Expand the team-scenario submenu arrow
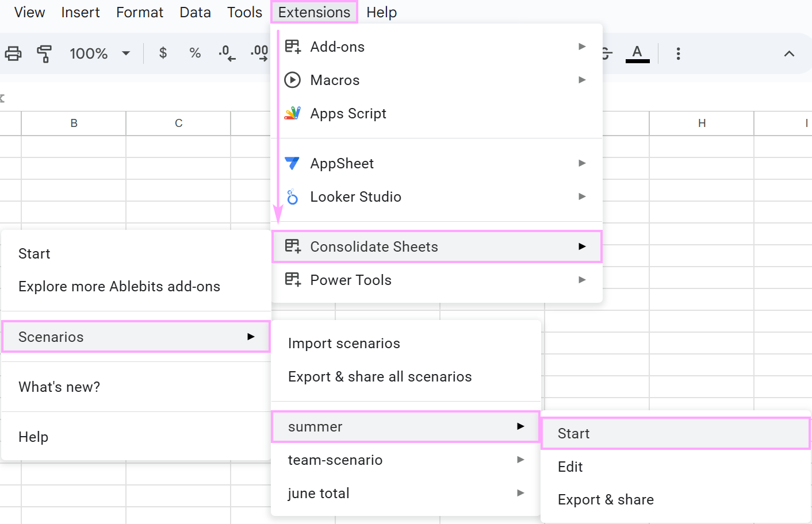The width and height of the screenshot is (812, 524). 520,460
